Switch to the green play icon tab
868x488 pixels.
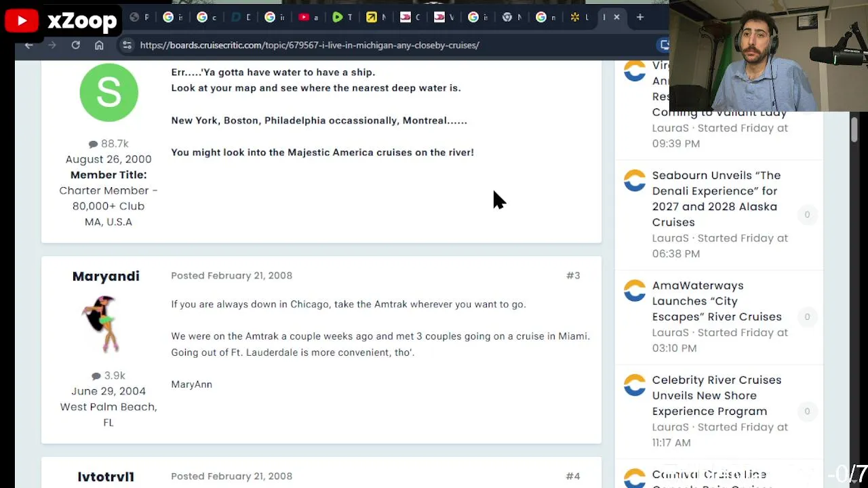342,17
